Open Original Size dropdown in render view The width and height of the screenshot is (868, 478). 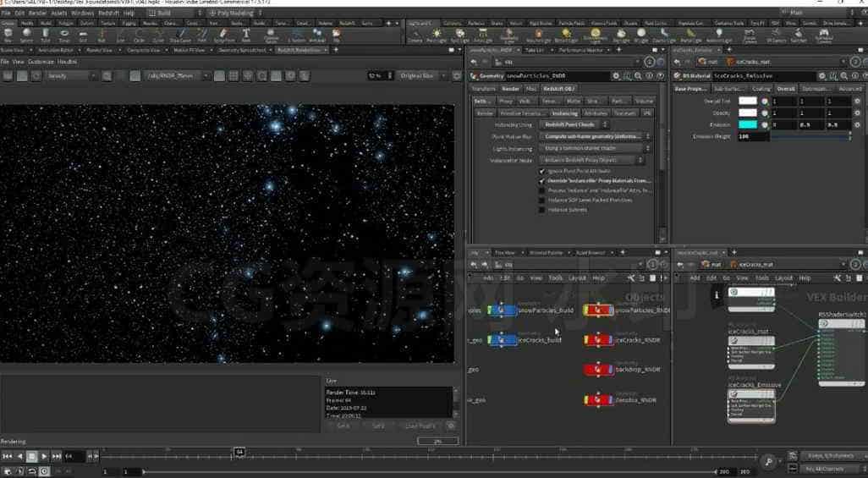coord(421,76)
